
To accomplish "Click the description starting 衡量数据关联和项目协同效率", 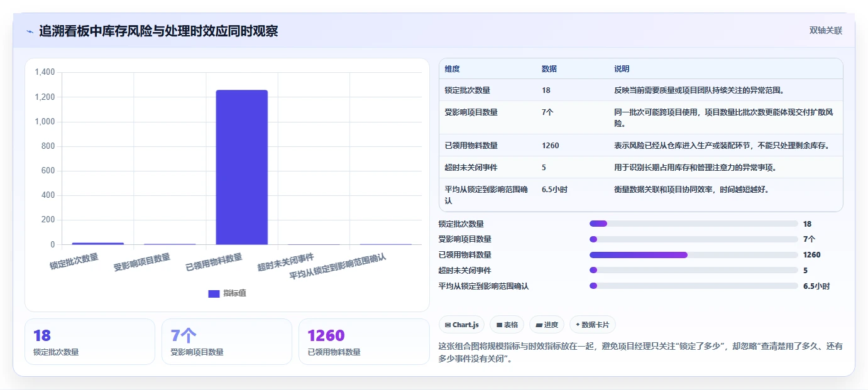I will (691, 189).
